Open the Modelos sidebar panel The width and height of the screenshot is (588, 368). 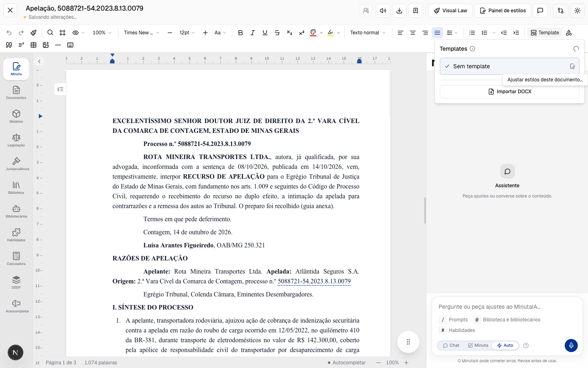tap(16, 117)
